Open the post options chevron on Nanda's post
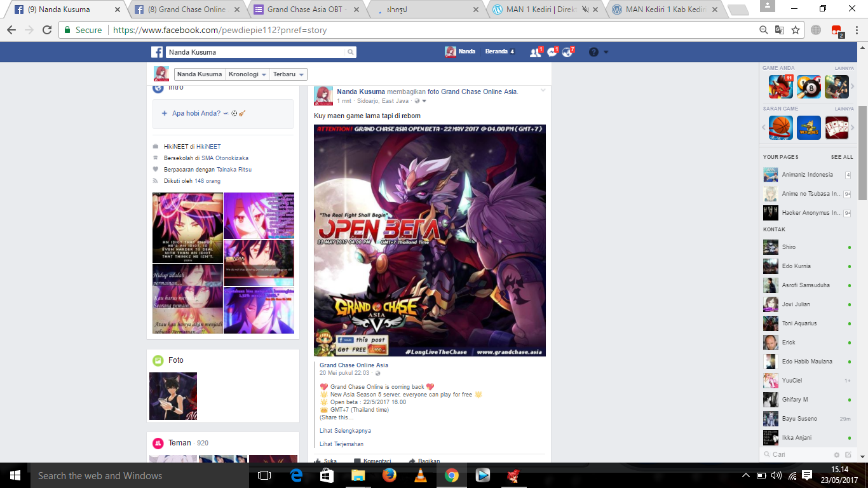Image resolution: width=868 pixels, height=488 pixels. (x=543, y=90)
